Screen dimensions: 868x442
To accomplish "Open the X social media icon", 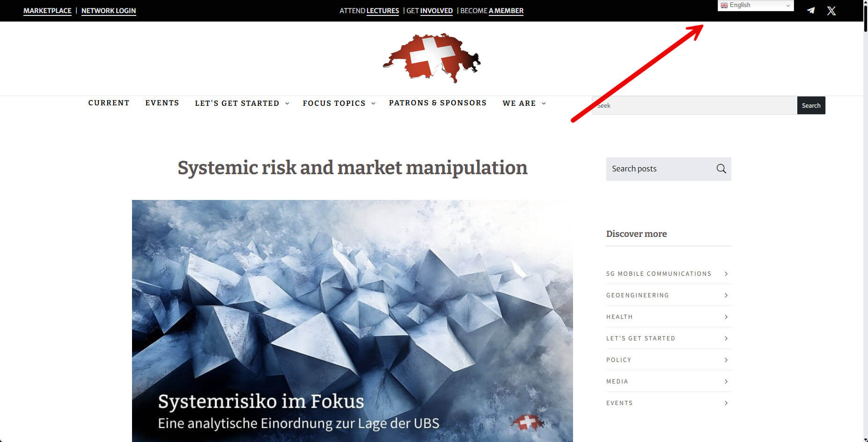I will coord(831,11).
